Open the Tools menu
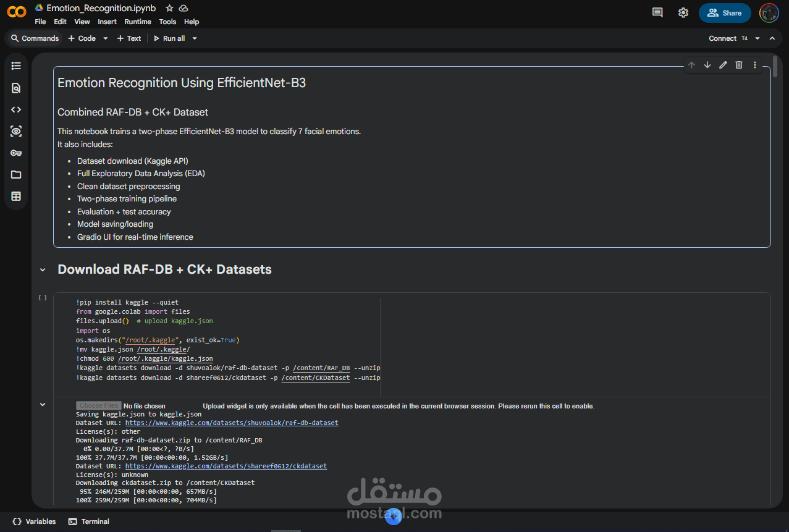Screen dimensions: 789x532 [167, 22]
